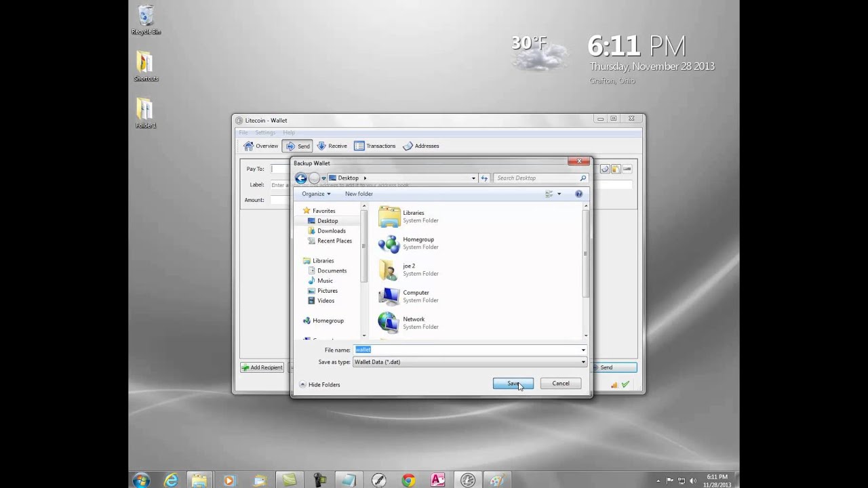Open the view options dropdown arrow
Viewport: 868px width, 488px height.
pyautogui.click(x=559, y=194)
